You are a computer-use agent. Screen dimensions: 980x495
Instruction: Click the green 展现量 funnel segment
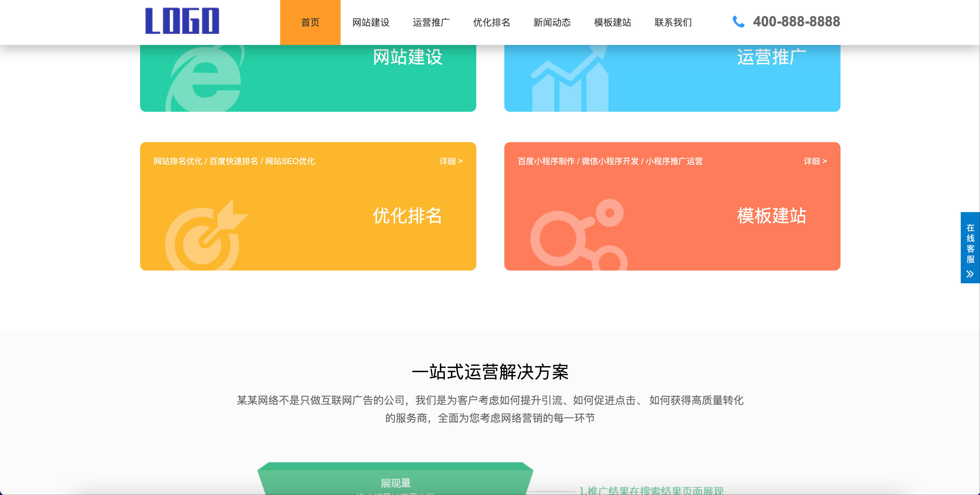pyautogui.click(x=395, y=478)
